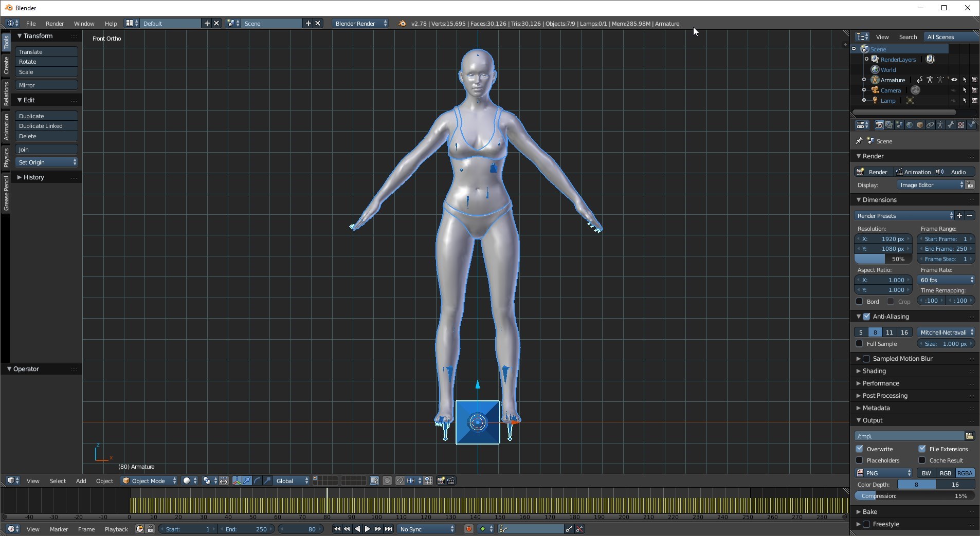Open the Bone properties tab

tap(951, 125)
